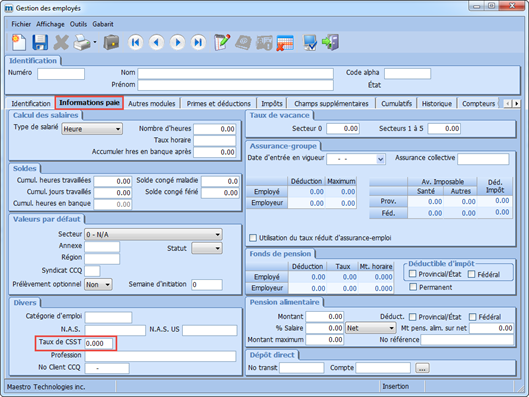The width and height of the screenshot is (529, 397).
Task: Open the Champs supplémentaires tab
Action: 331,104
